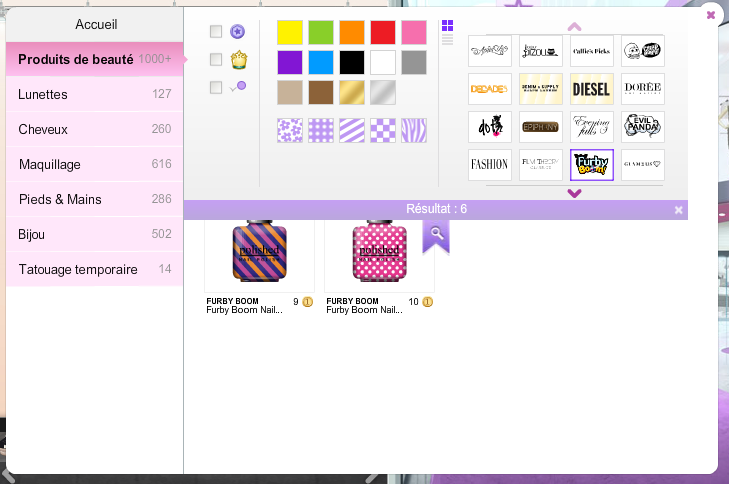The height and width of the screenshot is (484, 729).
Task: Select the Evening Falls brand logo
Action: click(591, 127)
